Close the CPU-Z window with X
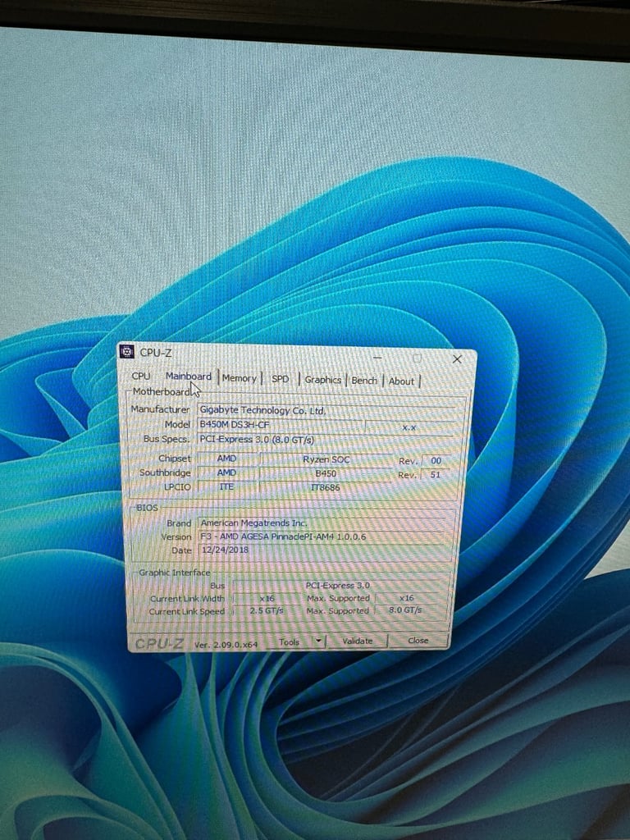630x840 pixels. [x=457, y=359]
